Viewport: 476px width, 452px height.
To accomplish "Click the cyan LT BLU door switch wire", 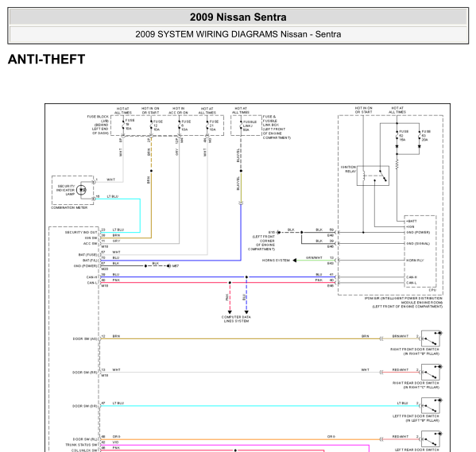I will [260, 406].
